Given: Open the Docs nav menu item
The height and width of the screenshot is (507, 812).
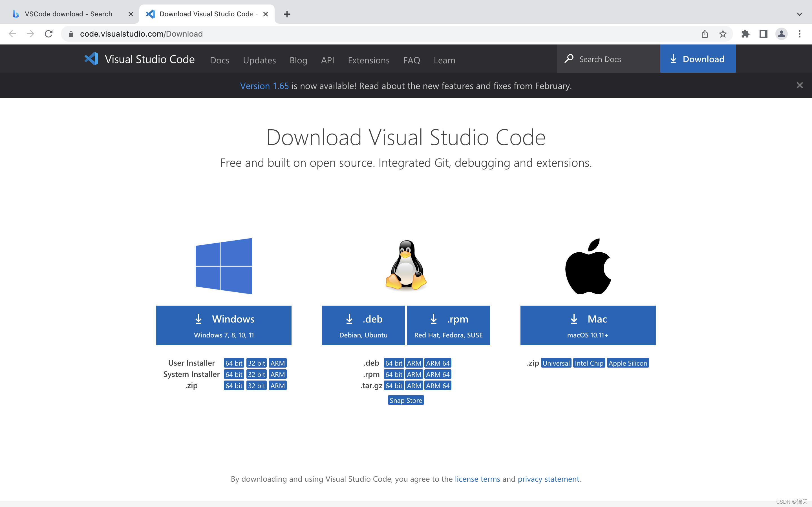Looking at the screenshot, I should tap(219, 60).
